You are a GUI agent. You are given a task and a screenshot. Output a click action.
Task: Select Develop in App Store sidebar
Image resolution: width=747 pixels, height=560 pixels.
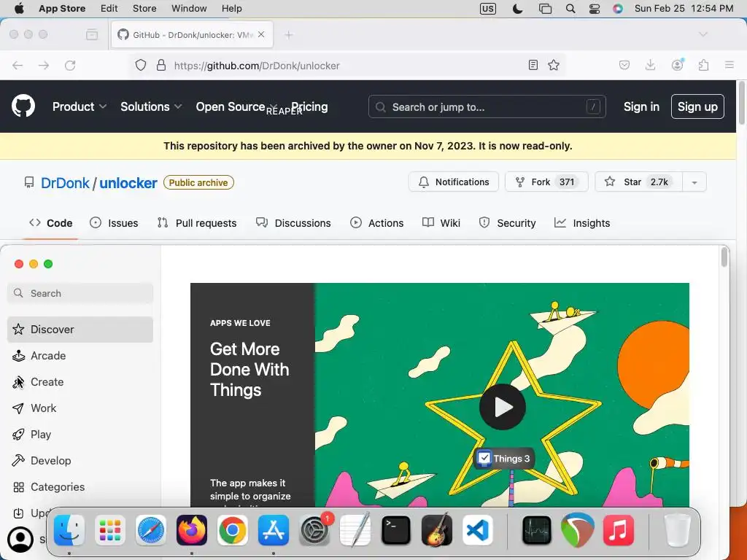click(80, 461)
